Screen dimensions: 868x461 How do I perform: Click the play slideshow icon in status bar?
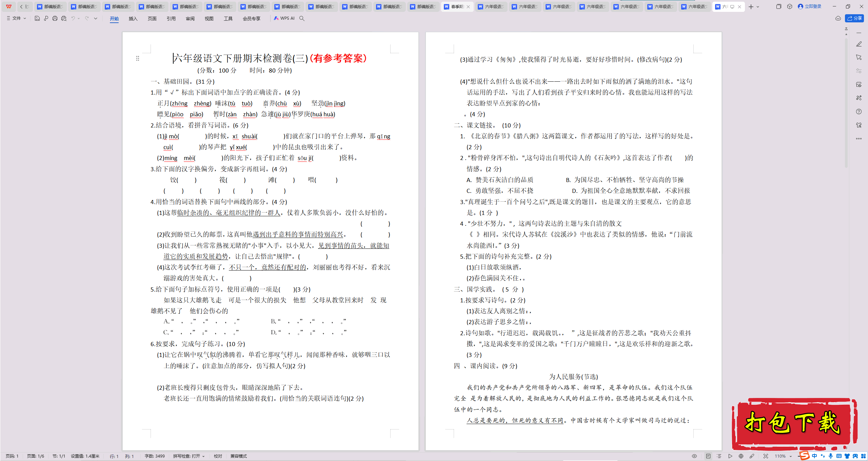click(x=730, y=456)
